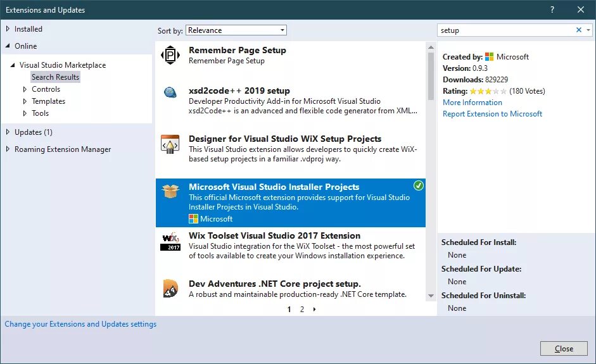
Task: Open the help question mark button
Action: 552,9
